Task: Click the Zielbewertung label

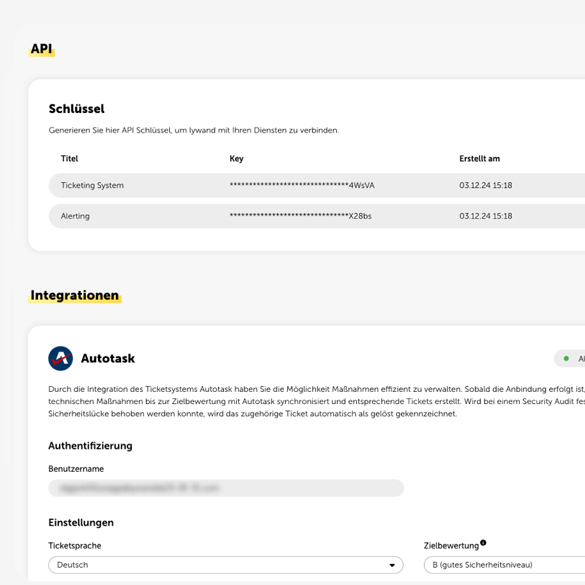Action: pos(451,546)
